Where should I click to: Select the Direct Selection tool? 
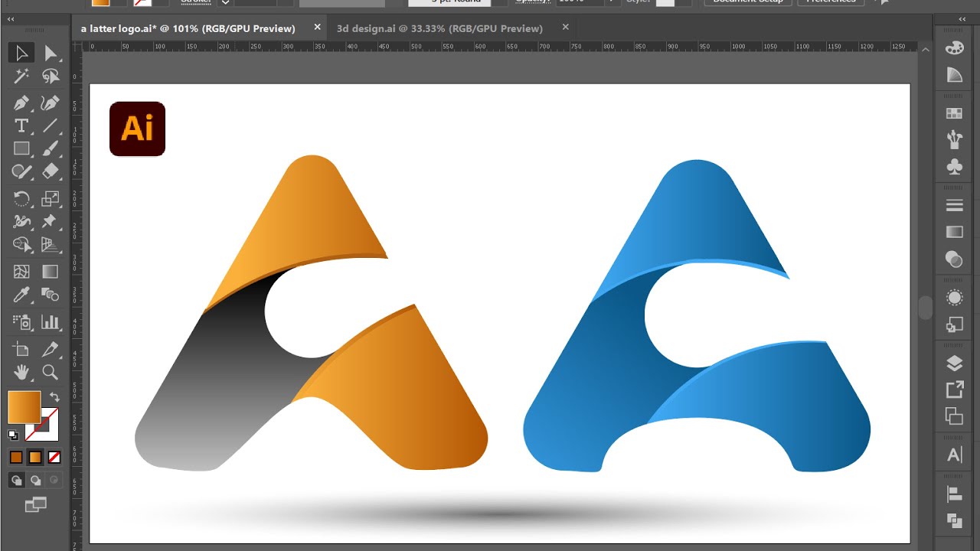point(51,53)
